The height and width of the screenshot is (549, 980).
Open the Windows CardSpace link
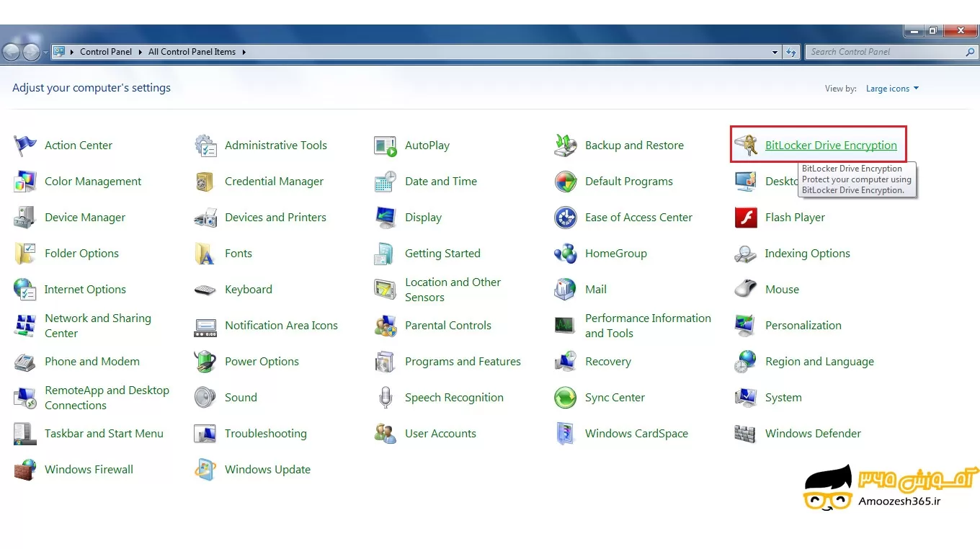tap(636, 434)
